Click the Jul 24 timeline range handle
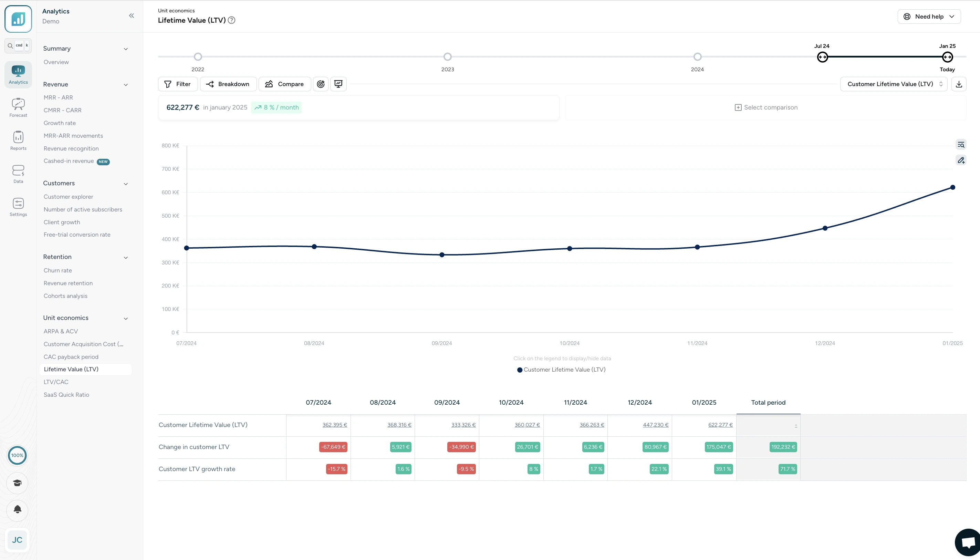 (x=822, y=57)
